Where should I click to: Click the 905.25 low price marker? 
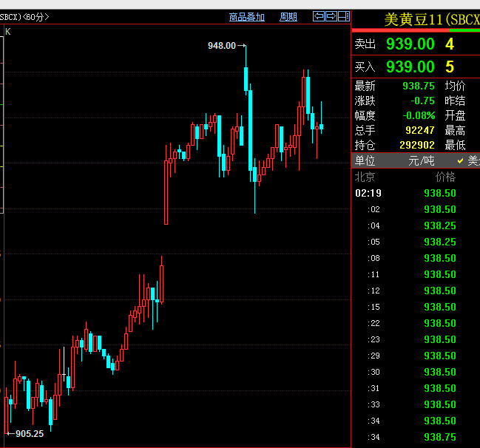click(x=29, y=434)
